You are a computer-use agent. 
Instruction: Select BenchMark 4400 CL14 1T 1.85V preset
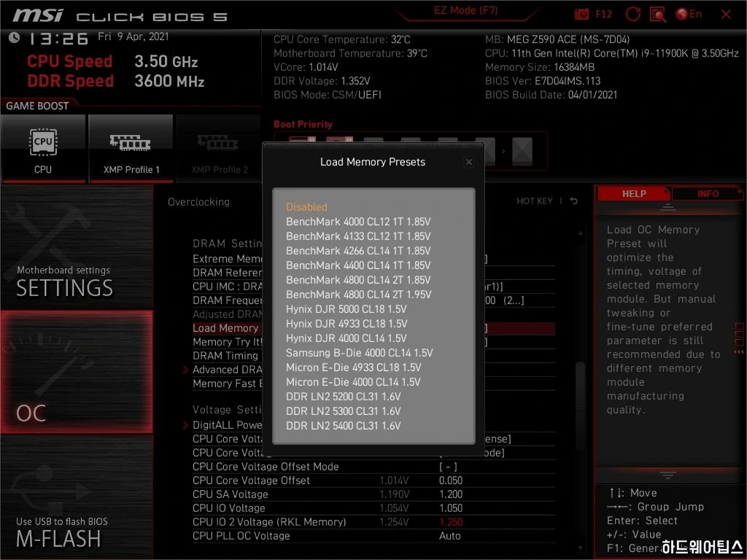pyautogui.click(x=358, y=265)
